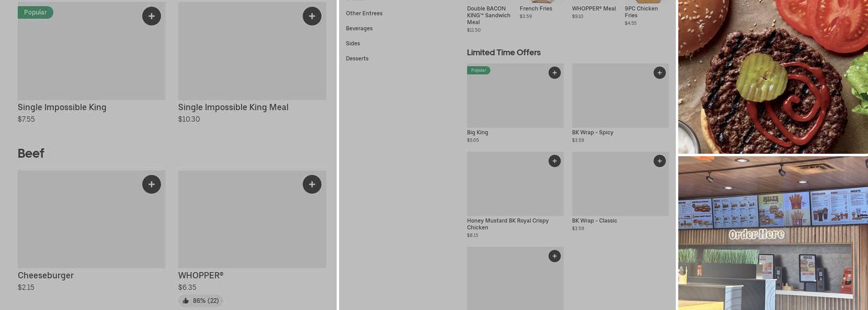The image size is (868, 310).
Task: Add Honey Mustard BK Royal Crispy Chicken
Action: tap(554, 161)
